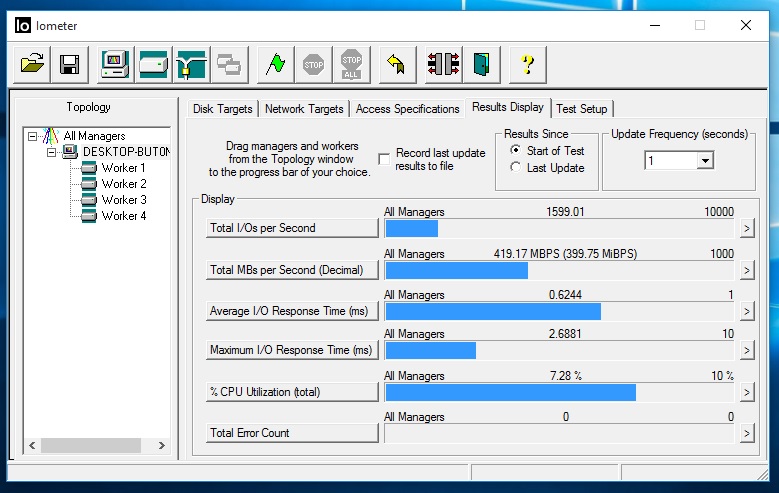Minimize the Iometer window
Screen dimensions: 779x493
pyautogui.click(x=655, y=25)
